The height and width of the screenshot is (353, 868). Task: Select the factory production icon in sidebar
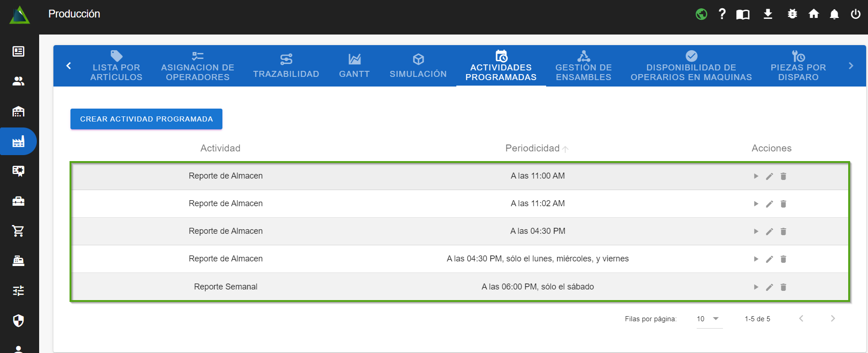click(x=18, y=141)
